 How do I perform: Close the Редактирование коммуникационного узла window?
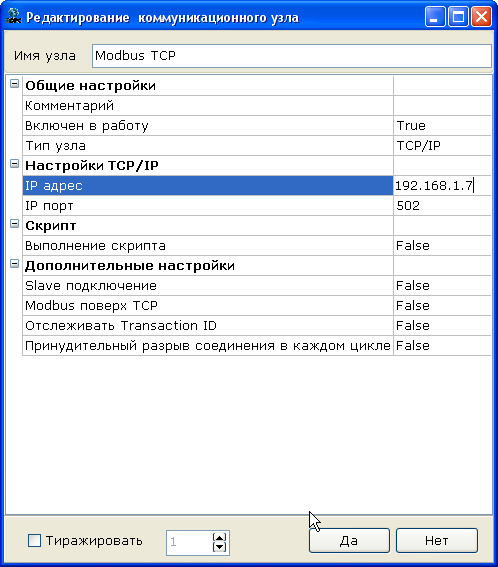[x=481, y=17]
